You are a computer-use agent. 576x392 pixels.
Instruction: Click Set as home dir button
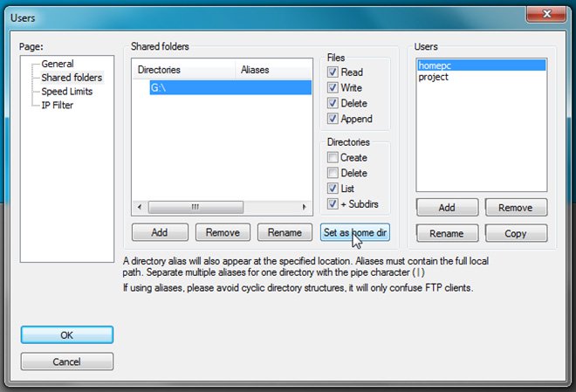tap(355, 232)
